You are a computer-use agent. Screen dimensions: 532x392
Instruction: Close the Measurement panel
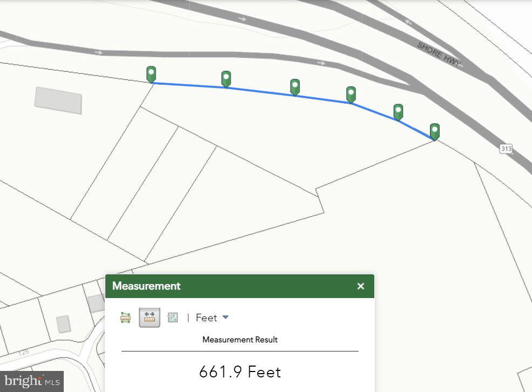[x=361, y=286]
